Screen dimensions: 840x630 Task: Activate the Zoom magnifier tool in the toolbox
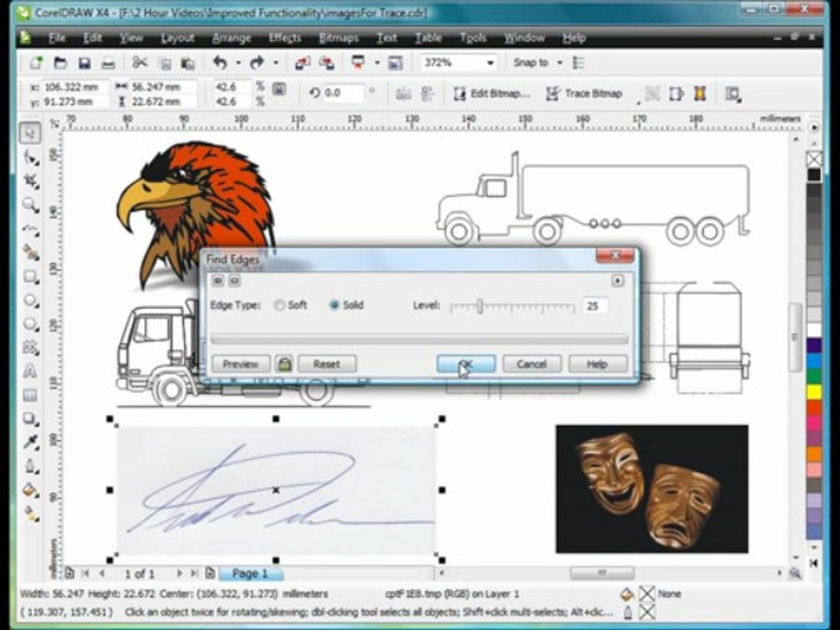pos(30,205)
